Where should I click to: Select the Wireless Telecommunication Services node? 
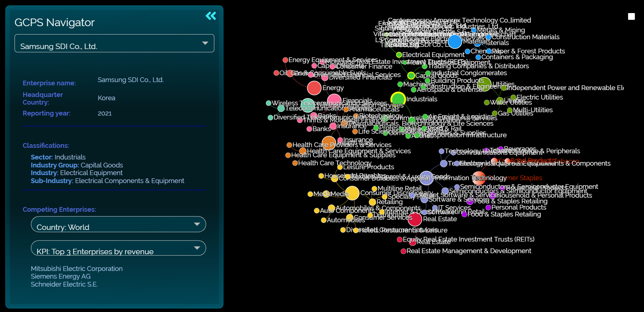pyautogui.click(x=269, y=103)
